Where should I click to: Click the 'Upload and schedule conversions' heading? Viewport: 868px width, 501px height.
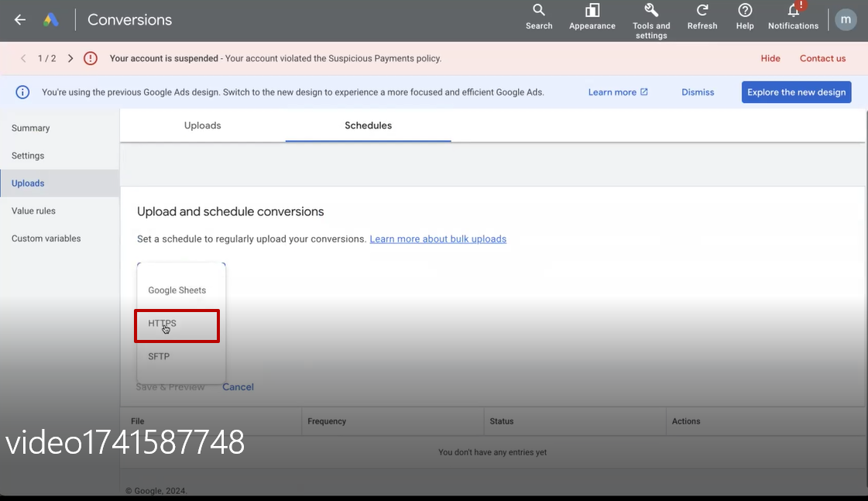[x=230, y=211]
